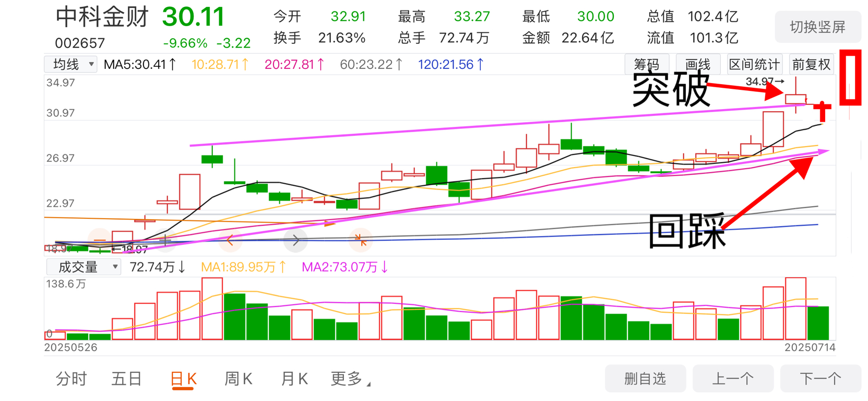The width and height of the screenshot is (868, 401).
Task: Click the collapse arrows icon on chart
Action: point(361,241)
